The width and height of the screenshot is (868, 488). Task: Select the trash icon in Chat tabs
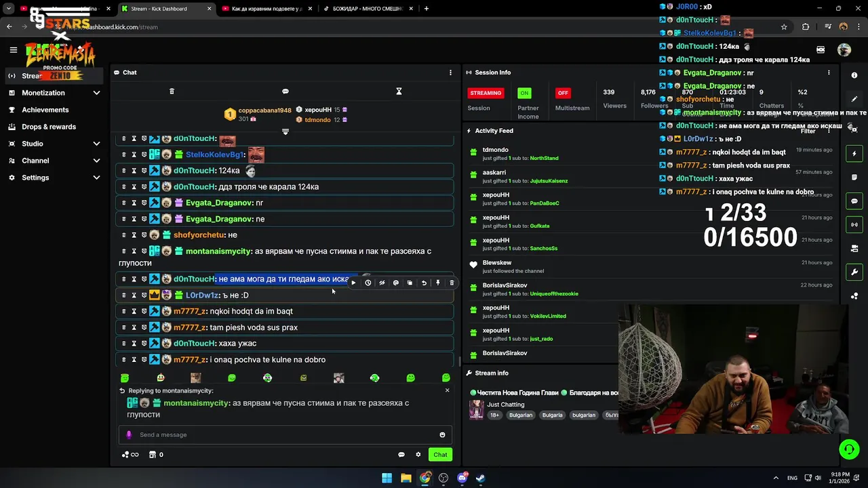172,91
